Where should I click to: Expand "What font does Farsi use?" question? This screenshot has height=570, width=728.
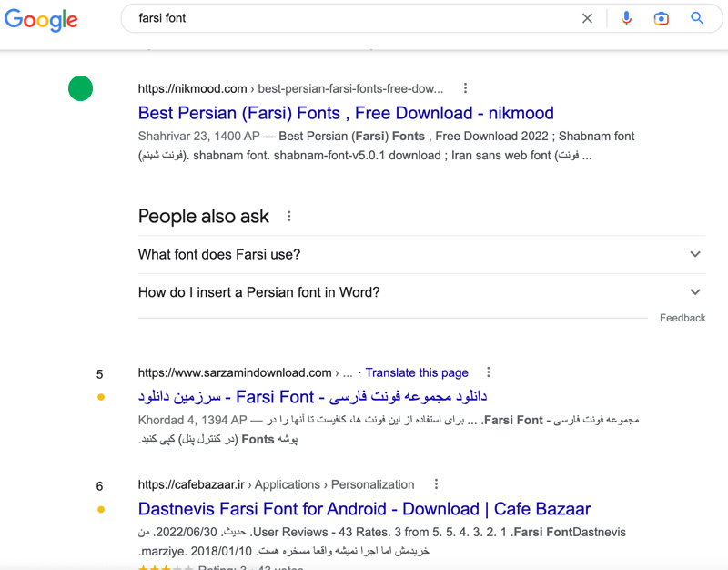pyautogui.click(x=421, y=254)
